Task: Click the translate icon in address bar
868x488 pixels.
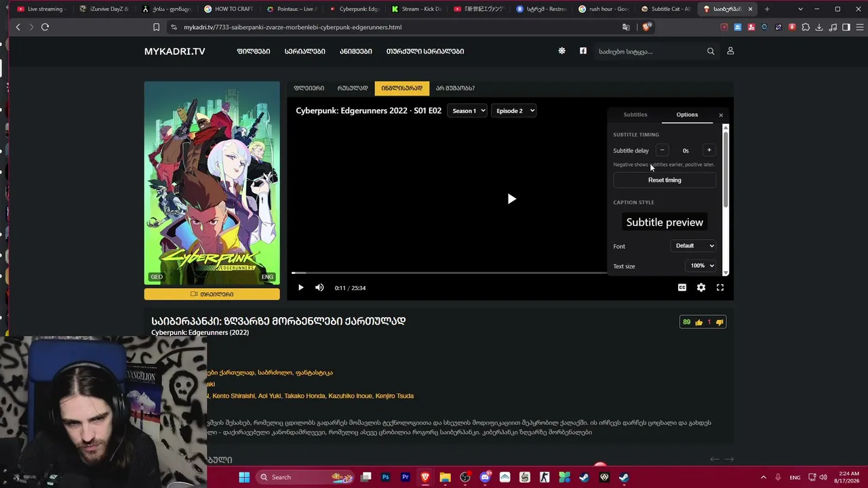Action: coord(626,27)
